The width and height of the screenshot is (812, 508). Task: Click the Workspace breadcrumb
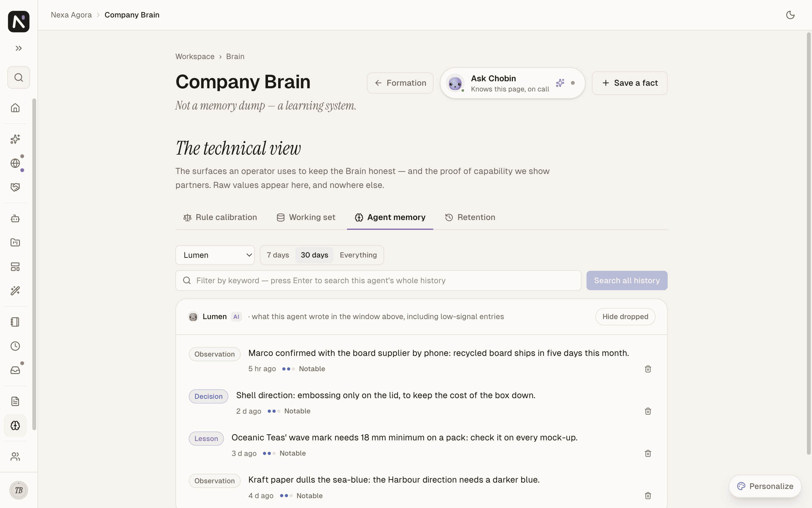point(195,57)
